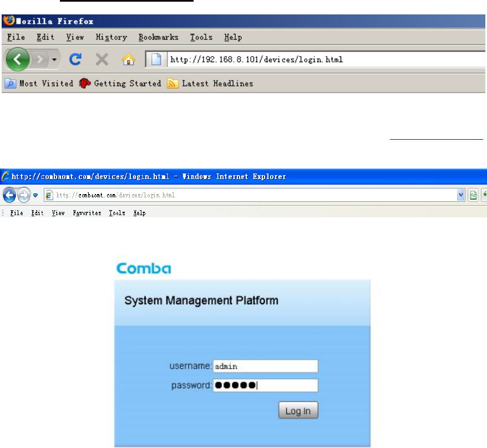The height and width of the screenshot is (448, 487).
Task: Click Comba logo on login page
Action: click(x=144, y=268)
